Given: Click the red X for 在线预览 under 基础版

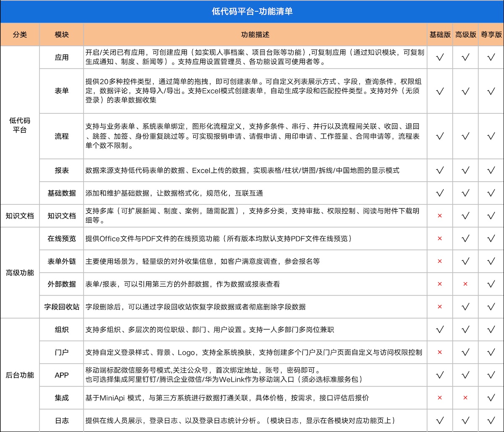Looking at the screenshot, I should click(440, 238).
